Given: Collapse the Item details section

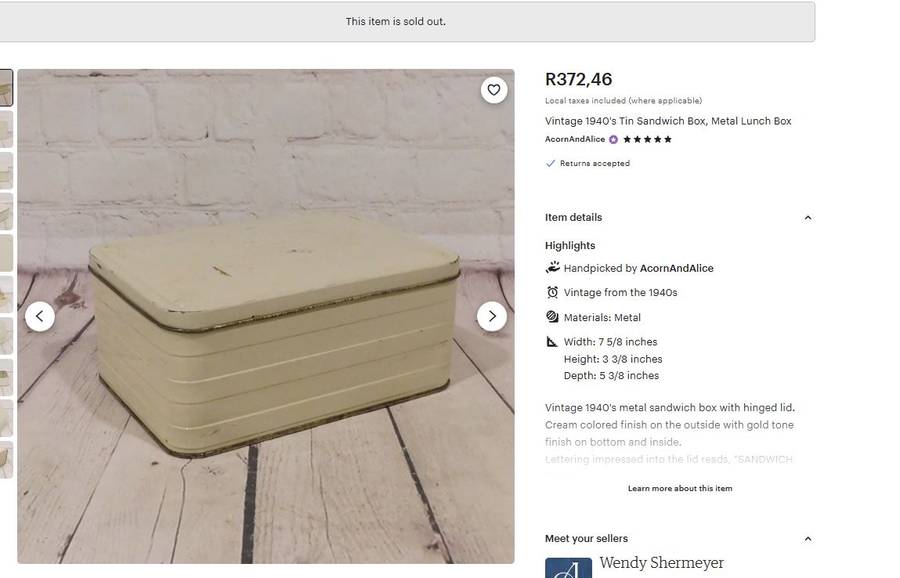Looking at the screenshot, I should [808, 218].
